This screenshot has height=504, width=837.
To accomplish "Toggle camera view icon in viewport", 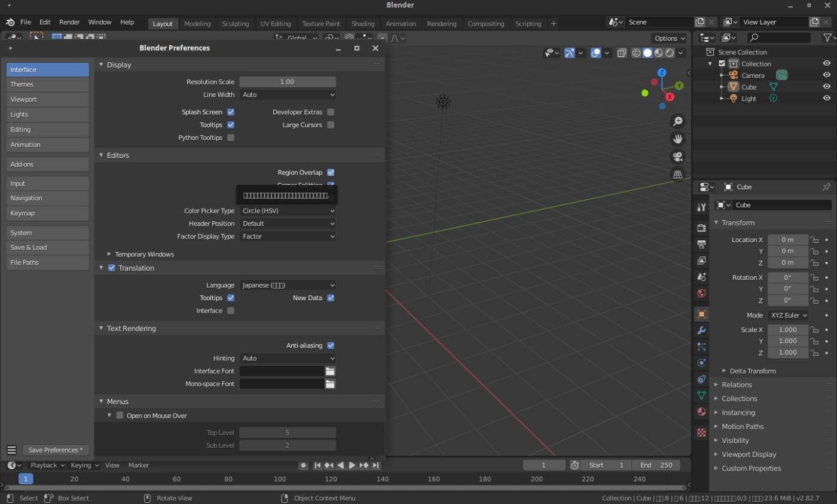I will click(x=678, y=157).
